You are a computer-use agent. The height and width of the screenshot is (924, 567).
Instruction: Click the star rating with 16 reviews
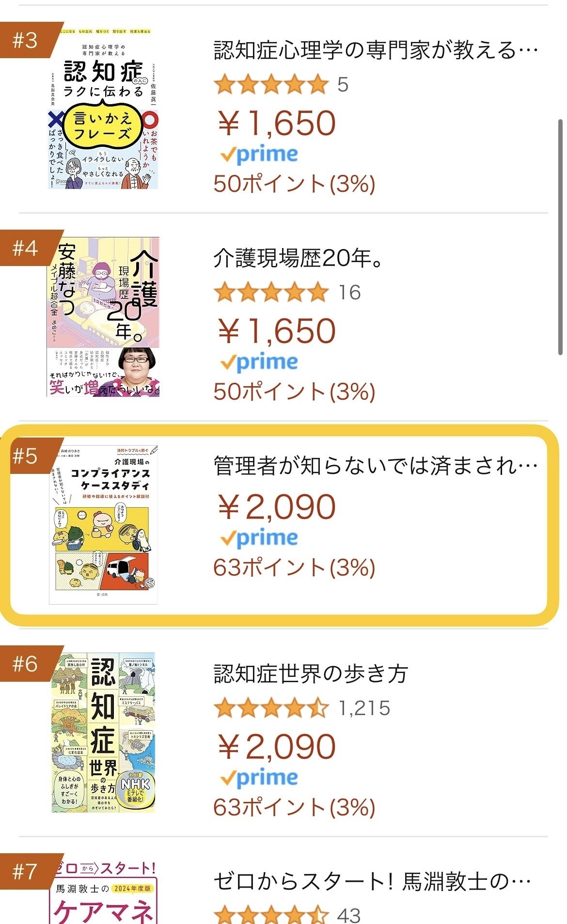[x=271, y=293]
